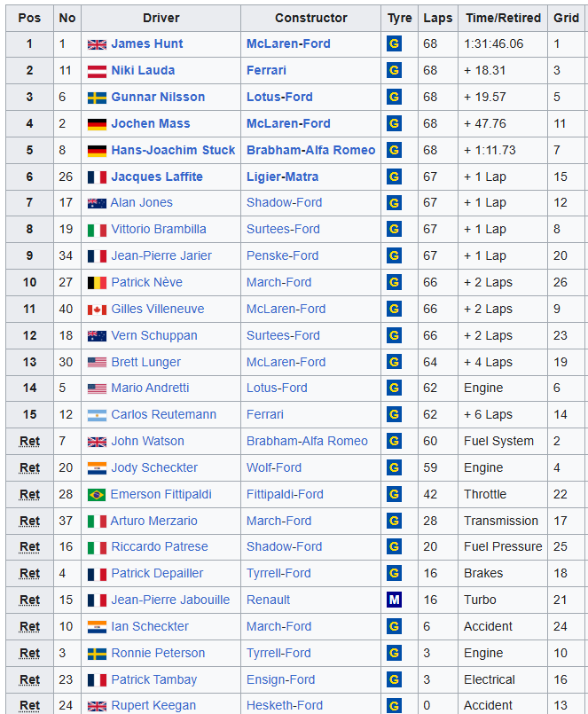Click the Goodyear tyre icon in Riccardo Patrese row
Screen dimensions: 588x714
click(x=394, y=546)
